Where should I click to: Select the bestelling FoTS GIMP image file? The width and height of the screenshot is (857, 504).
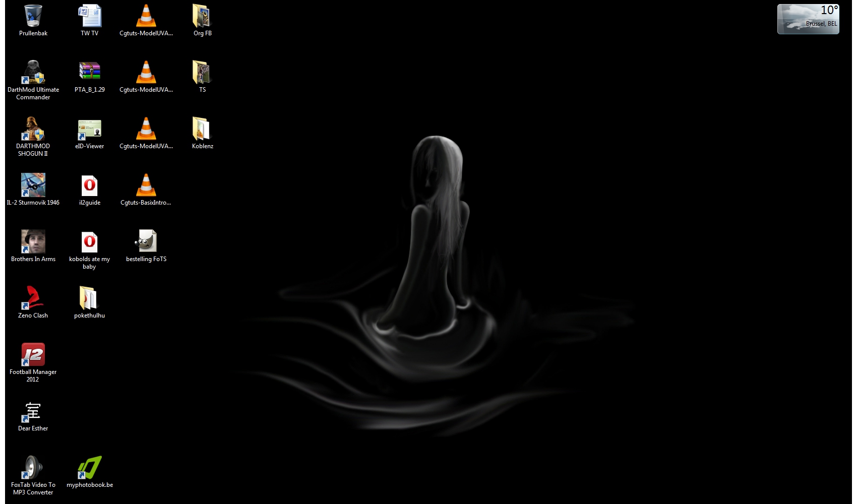(x=146, y=242)
